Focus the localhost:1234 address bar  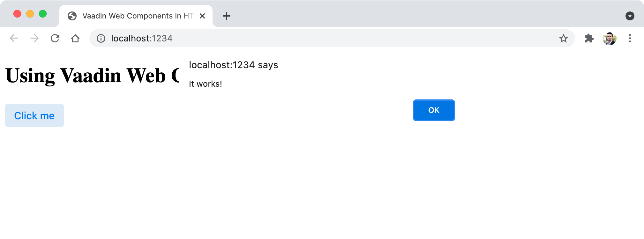[x=287, y=39]
